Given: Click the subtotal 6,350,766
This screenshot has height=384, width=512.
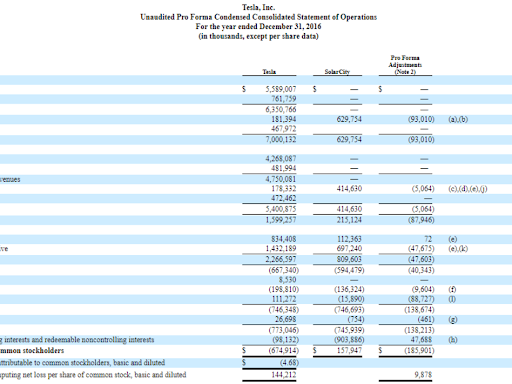Looking at the screenshot, I should pyautogui.click(x=281, y=109).
